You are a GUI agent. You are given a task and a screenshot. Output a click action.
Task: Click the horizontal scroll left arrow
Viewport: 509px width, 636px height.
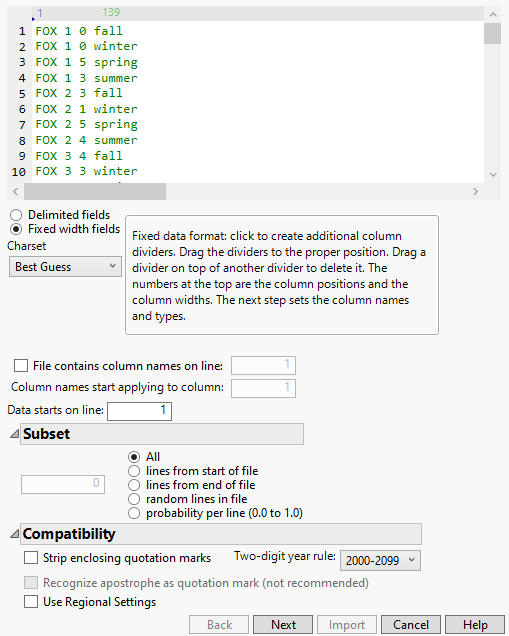point(15,191)
